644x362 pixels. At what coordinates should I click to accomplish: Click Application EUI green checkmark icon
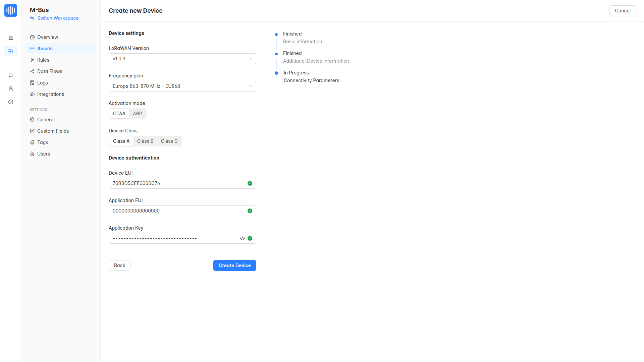point(250,211)
